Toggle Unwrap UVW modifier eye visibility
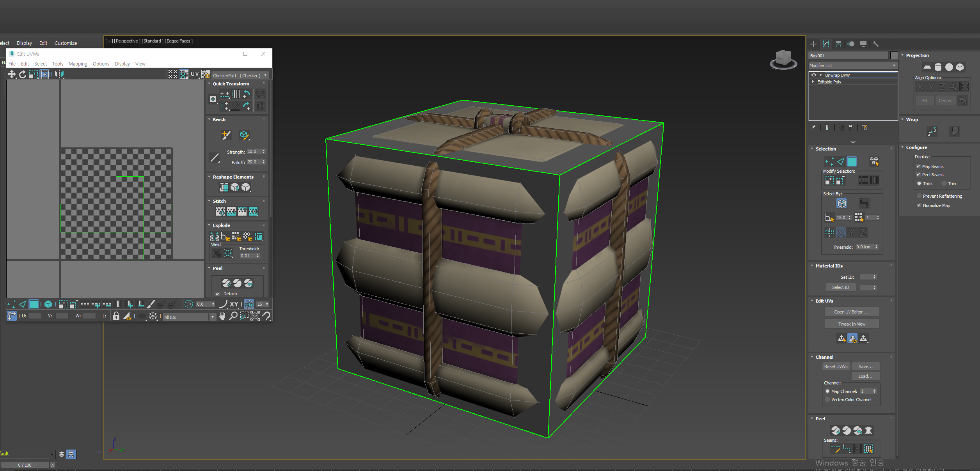The height and width of the screenshot is (471, 980). point(814,75)
